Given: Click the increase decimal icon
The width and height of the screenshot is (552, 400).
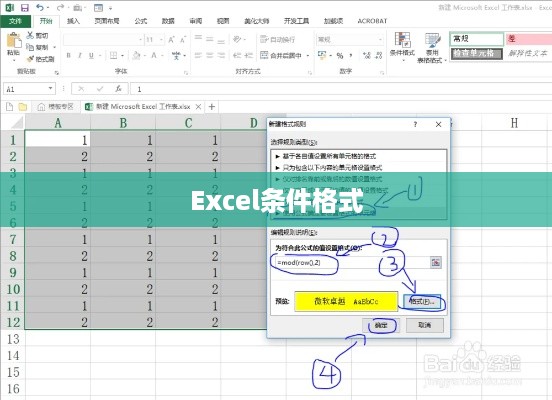Looking at the screenshot, I should click(x=367, y=55).
